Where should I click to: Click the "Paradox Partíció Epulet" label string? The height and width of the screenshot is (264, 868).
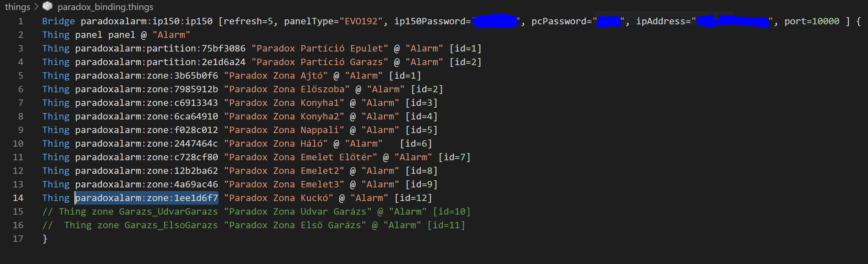click(320, 49)
